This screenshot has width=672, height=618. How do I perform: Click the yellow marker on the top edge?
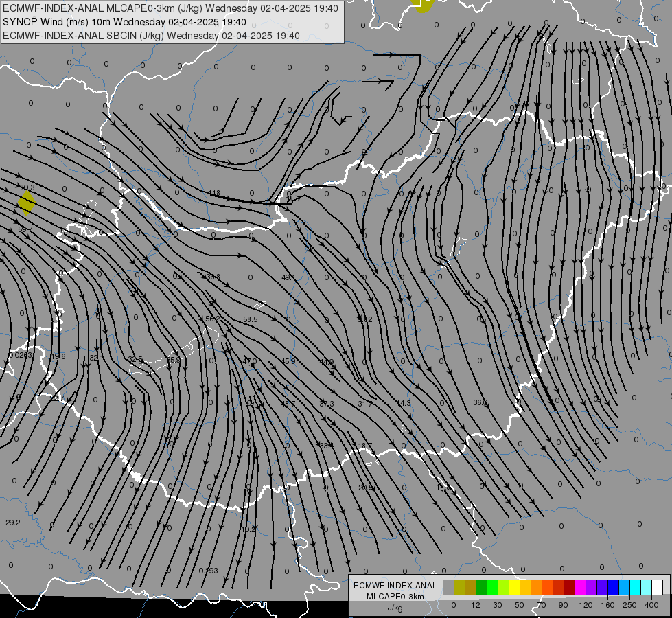423,5
